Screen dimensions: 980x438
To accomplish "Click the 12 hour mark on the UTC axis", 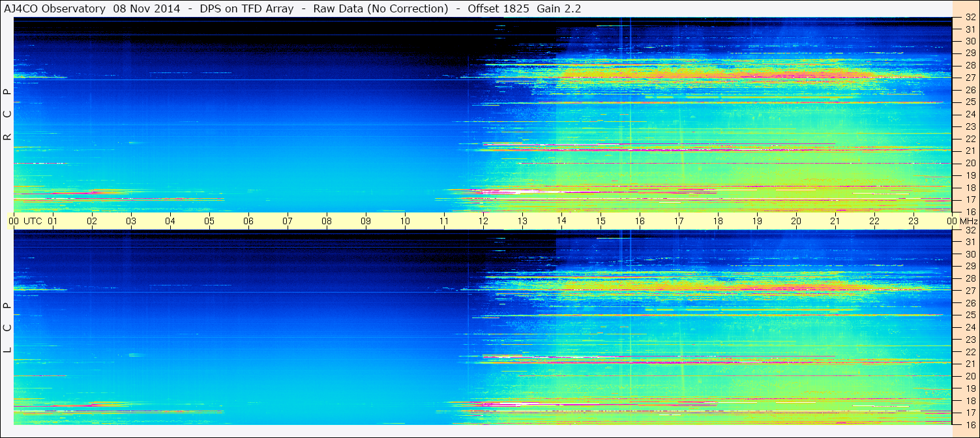I will (483, 221).
